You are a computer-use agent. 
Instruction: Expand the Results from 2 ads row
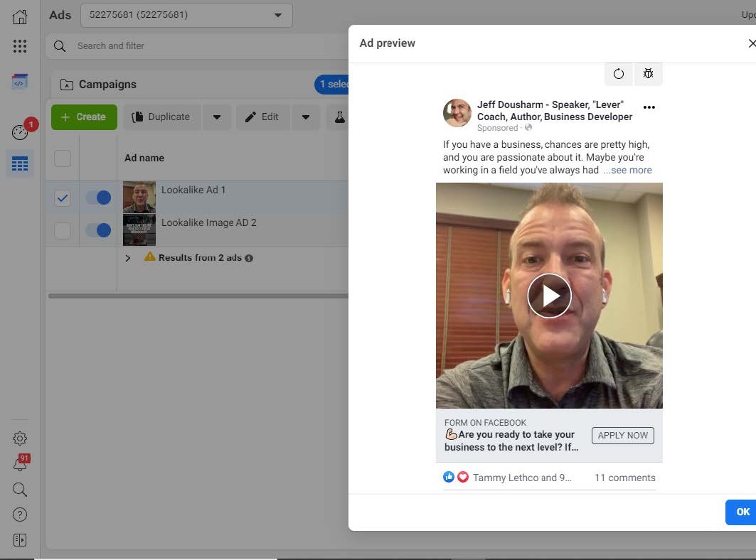pyautogui.click(x=128, y=258)
